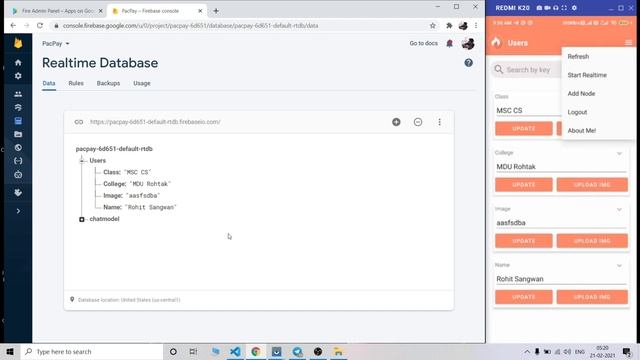640x360 pixels.
Task: Reload the Firebase console page
Action: (40, 25)
